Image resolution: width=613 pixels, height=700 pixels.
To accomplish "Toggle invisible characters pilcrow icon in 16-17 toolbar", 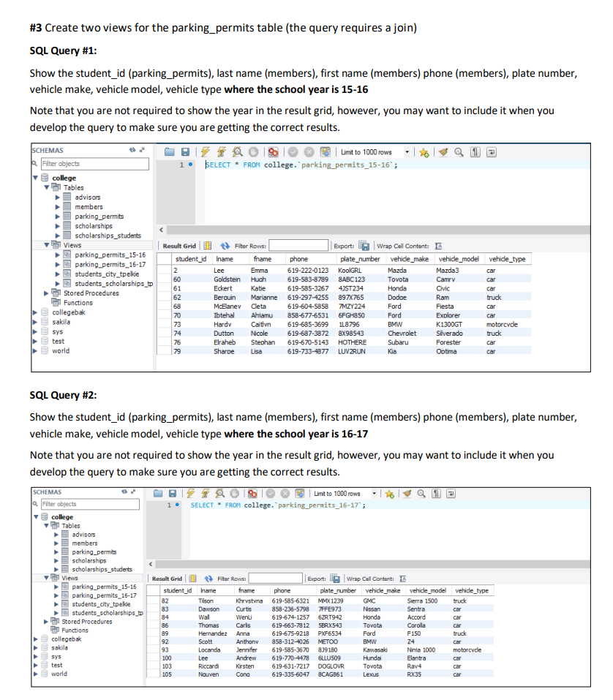I will 436,493.
